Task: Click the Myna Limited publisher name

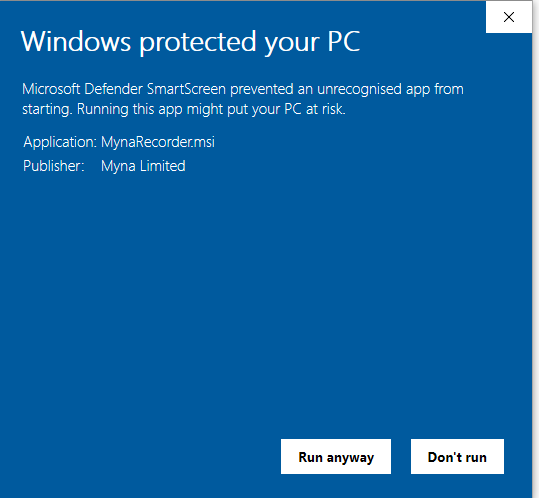Action: [x=143, y=166]
